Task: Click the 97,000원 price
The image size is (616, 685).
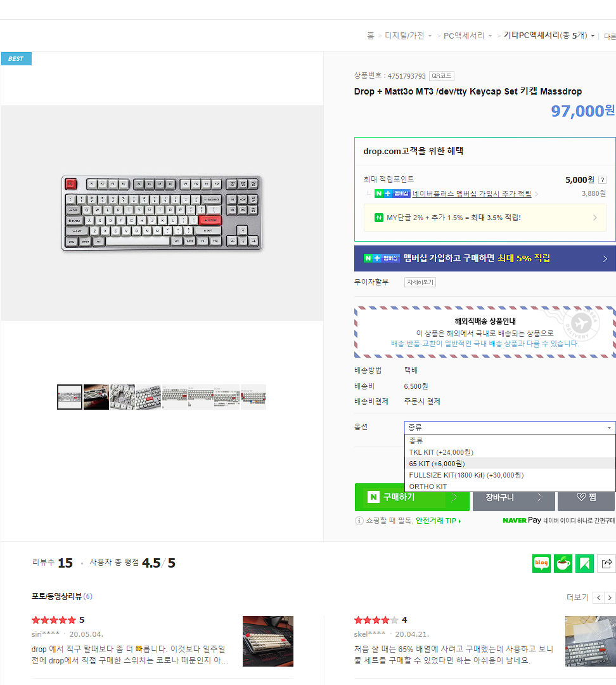Action: point(583,111)
